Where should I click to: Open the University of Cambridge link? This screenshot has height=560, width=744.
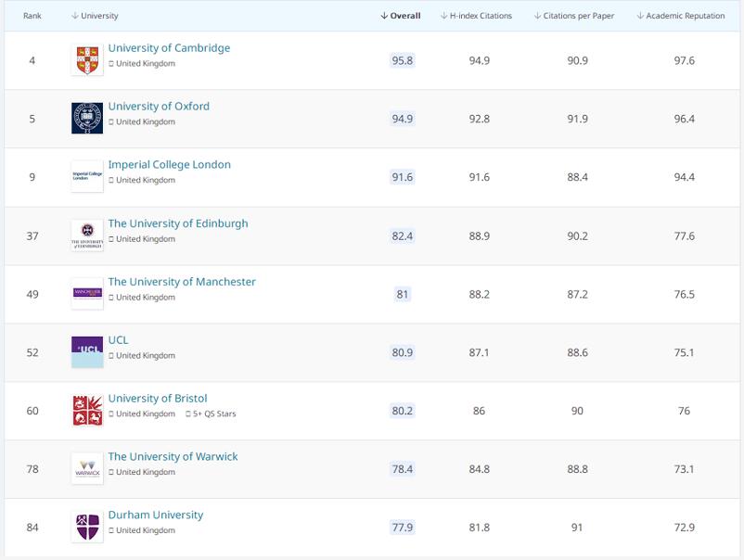(169, 48)
